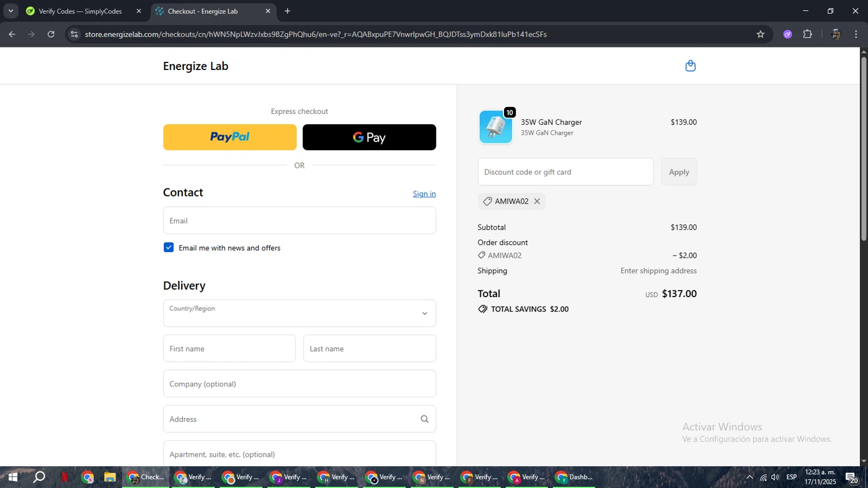This screenshot has height=488, width=868.
Task: Uncheck Email me with news and offers
Action: pyautogui.click(x=168, y=247)
